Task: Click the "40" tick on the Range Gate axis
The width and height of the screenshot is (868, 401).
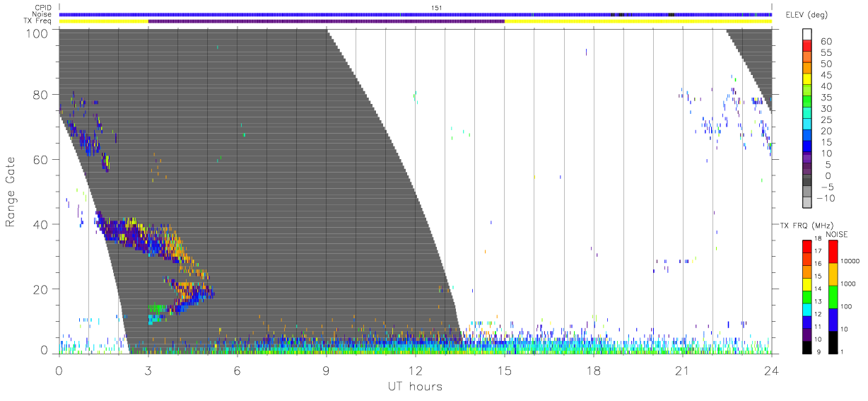Action: point(42,224)
